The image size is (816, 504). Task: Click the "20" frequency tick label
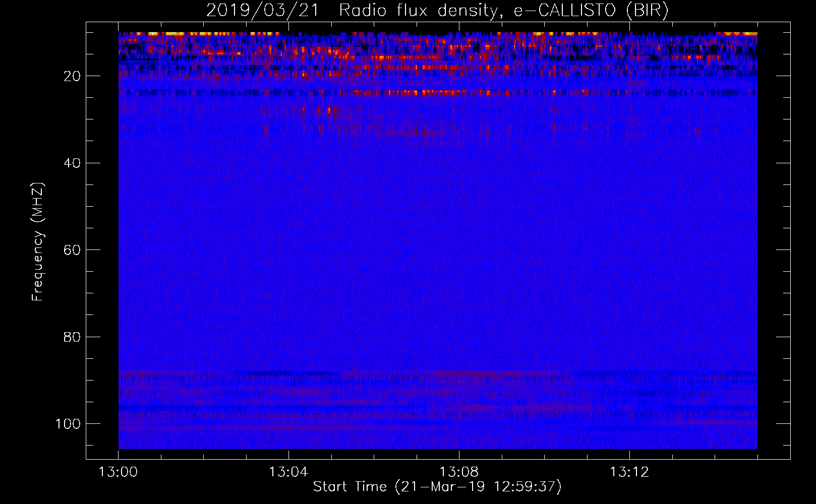[x=72, y=76]
